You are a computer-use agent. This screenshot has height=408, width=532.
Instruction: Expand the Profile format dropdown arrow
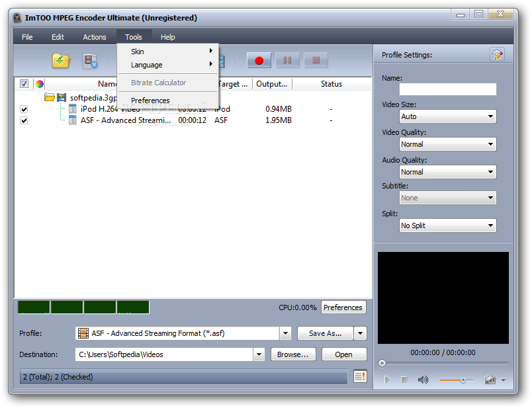pos(285,333)
